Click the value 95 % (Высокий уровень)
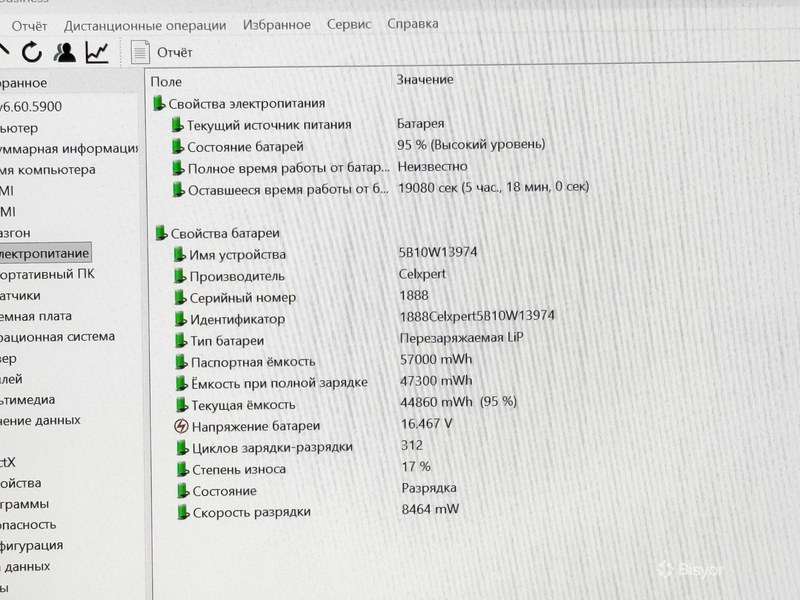Screen dimensions: 800x600 (471, 145)
